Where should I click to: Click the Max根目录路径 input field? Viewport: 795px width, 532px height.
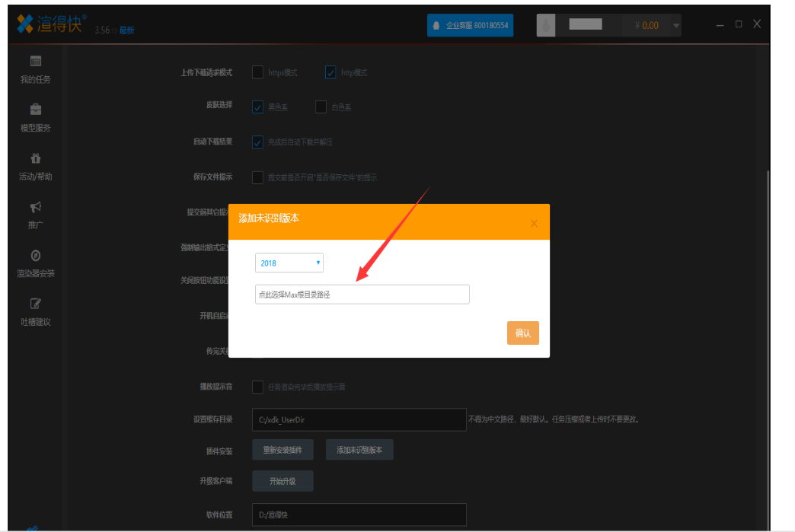coord(362,295)
